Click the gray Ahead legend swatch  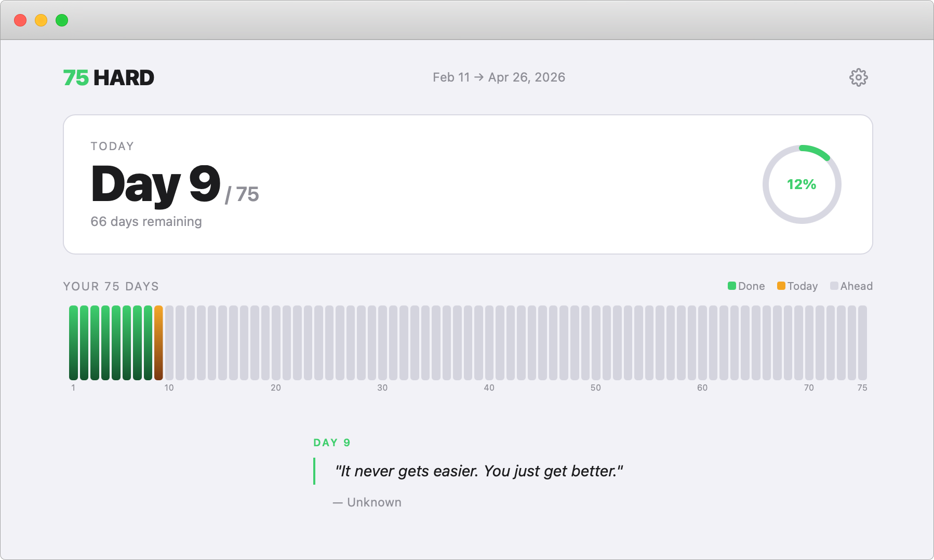click(834, 286)
